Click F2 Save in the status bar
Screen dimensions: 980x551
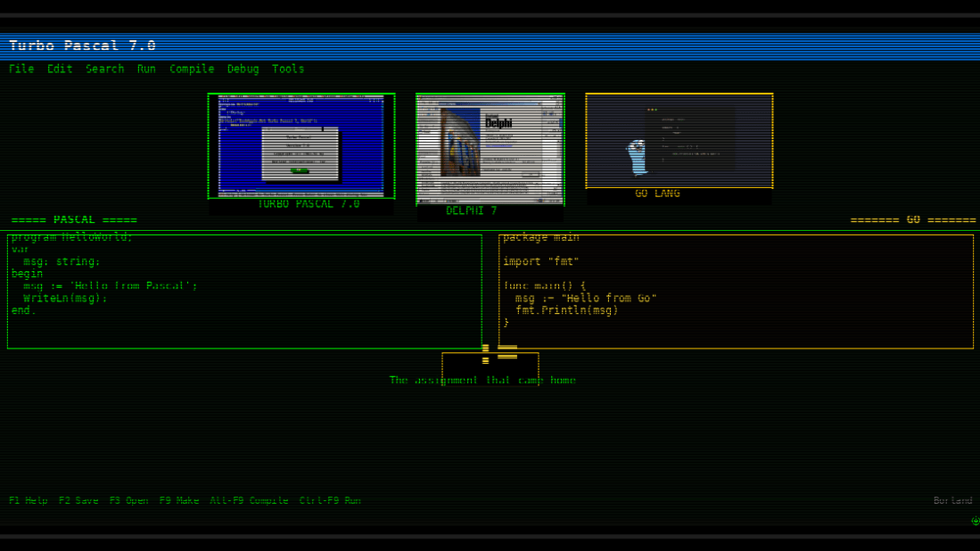[x=78, y=500]
